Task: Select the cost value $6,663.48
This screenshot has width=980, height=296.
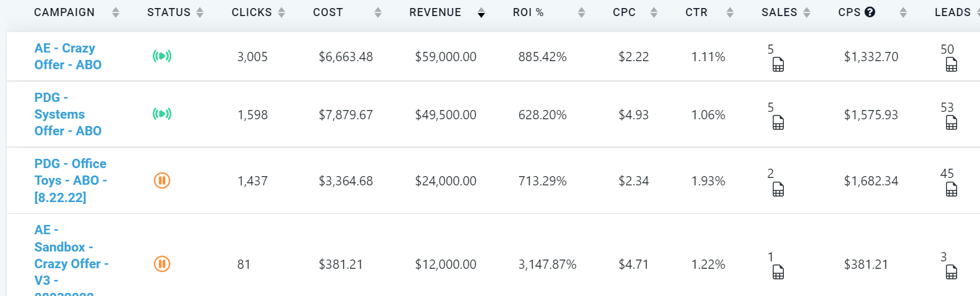Action: point(346,57)
